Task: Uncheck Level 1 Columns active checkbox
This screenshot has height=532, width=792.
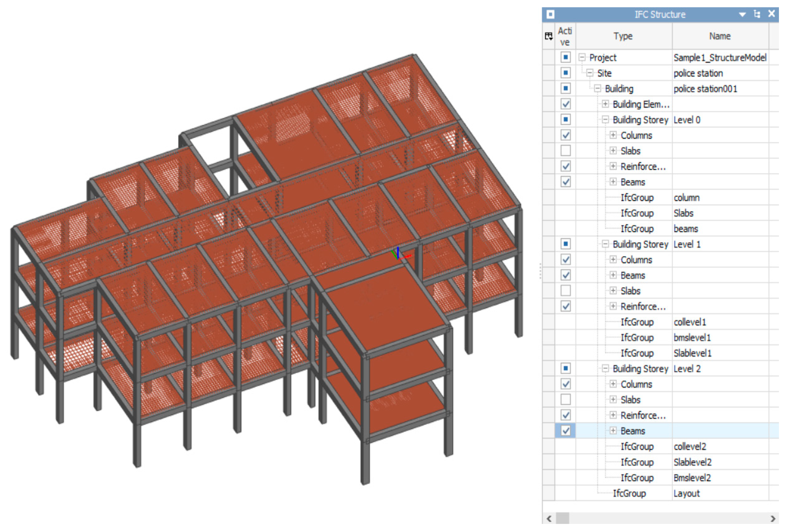Action: pyautogui.click(x=565, y=259)
